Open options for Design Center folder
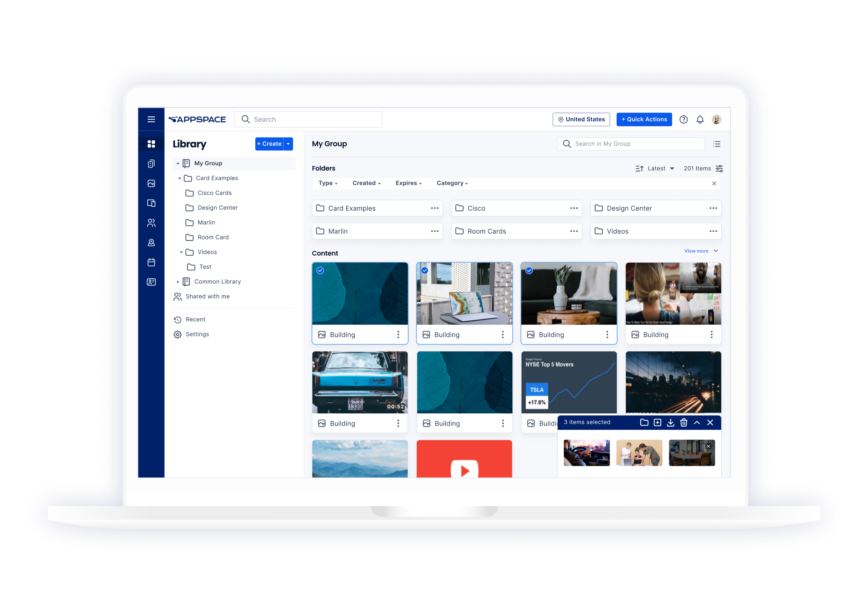The image size is (868, 614). [x=713, y=208]
